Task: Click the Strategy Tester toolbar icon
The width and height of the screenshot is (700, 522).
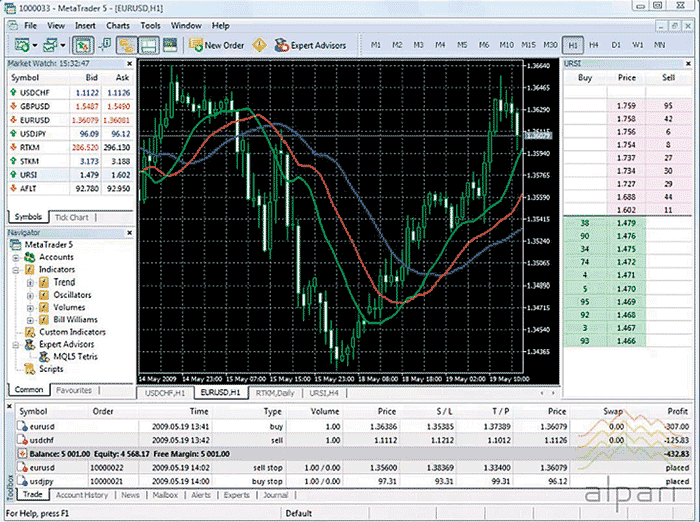Action: point(170,45)
